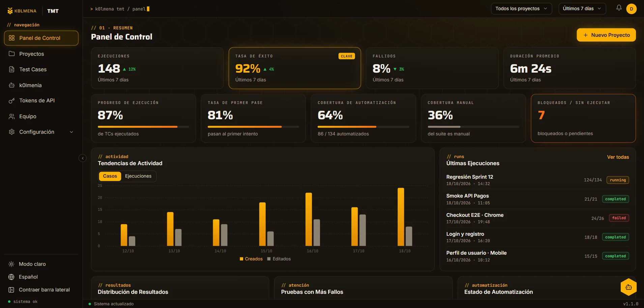Open the notifications bell
The image size is (644, 308).
(x=619, y=8)
